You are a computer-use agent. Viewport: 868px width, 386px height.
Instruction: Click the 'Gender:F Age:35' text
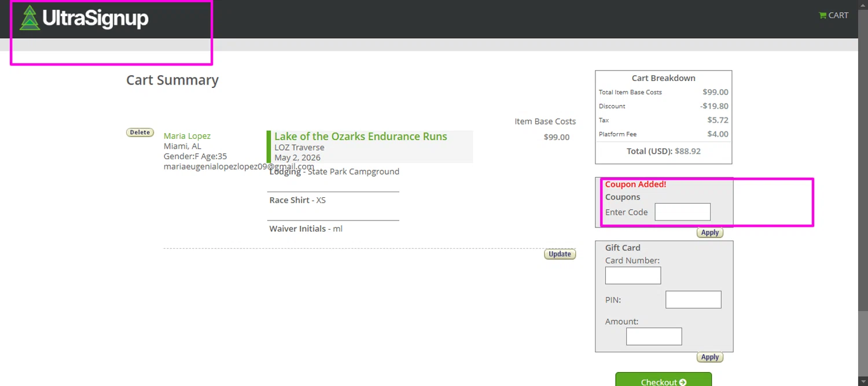[195, 156]
